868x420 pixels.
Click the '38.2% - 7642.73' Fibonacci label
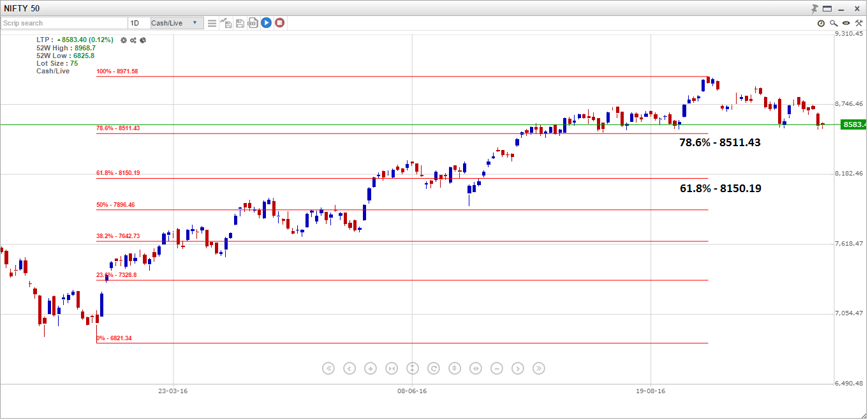118,236
